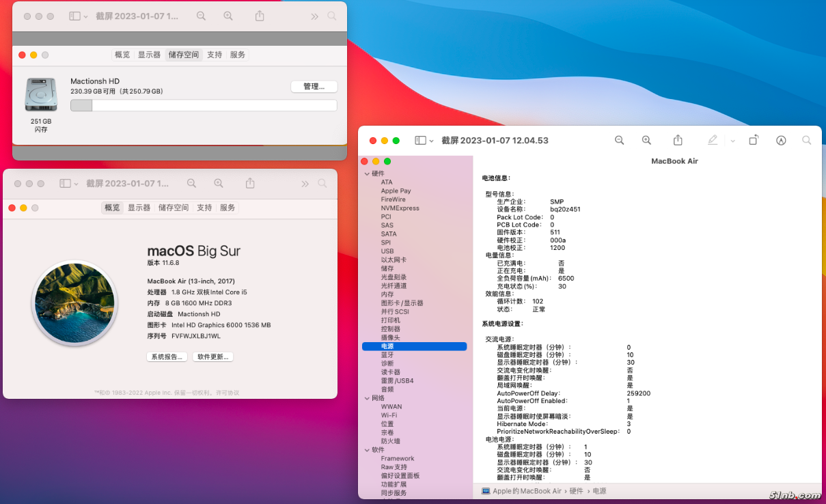Select 读卡器 in the hardware list
This screenshot has width=826, height=504.
391,372
